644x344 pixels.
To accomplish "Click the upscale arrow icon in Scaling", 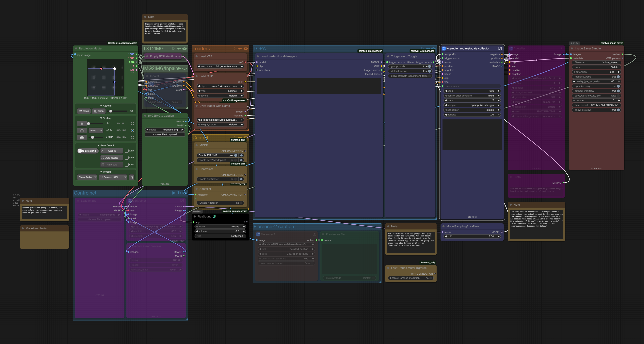I will click(x=82, y=124).
